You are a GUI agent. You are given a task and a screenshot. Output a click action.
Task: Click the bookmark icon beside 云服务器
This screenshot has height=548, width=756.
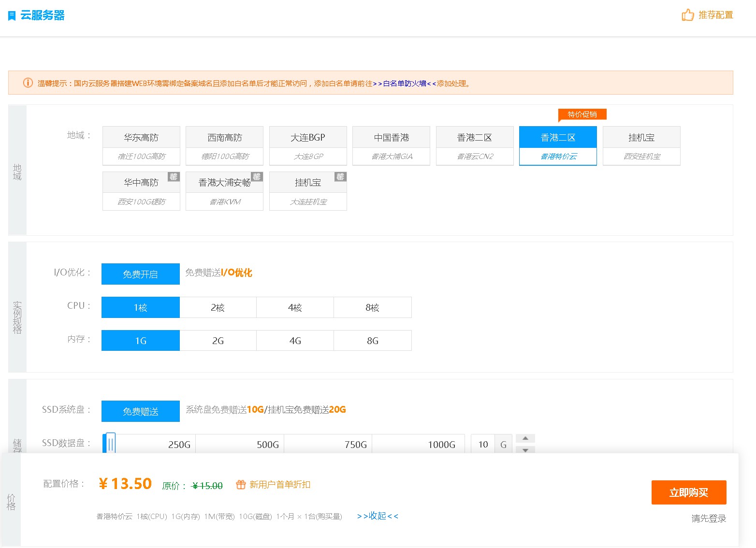12,16
